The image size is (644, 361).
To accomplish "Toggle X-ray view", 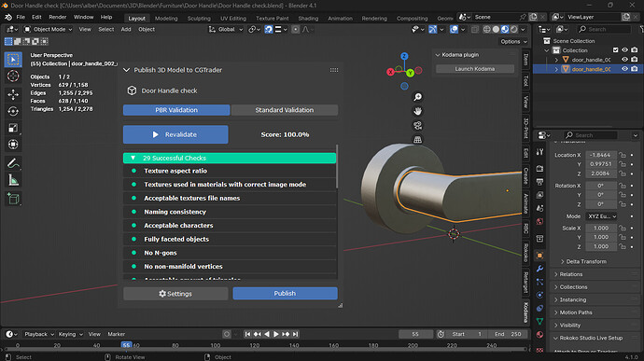I will 475,29.
